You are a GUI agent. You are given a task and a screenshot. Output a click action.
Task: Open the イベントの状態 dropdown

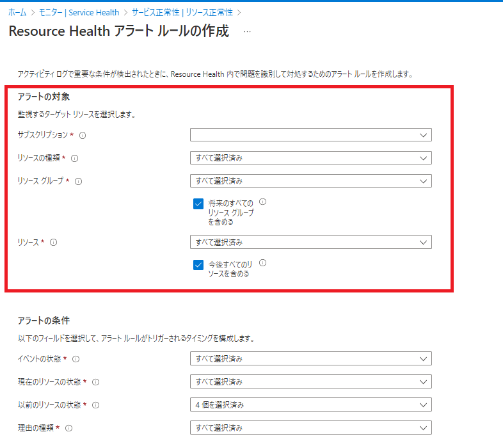311,359
